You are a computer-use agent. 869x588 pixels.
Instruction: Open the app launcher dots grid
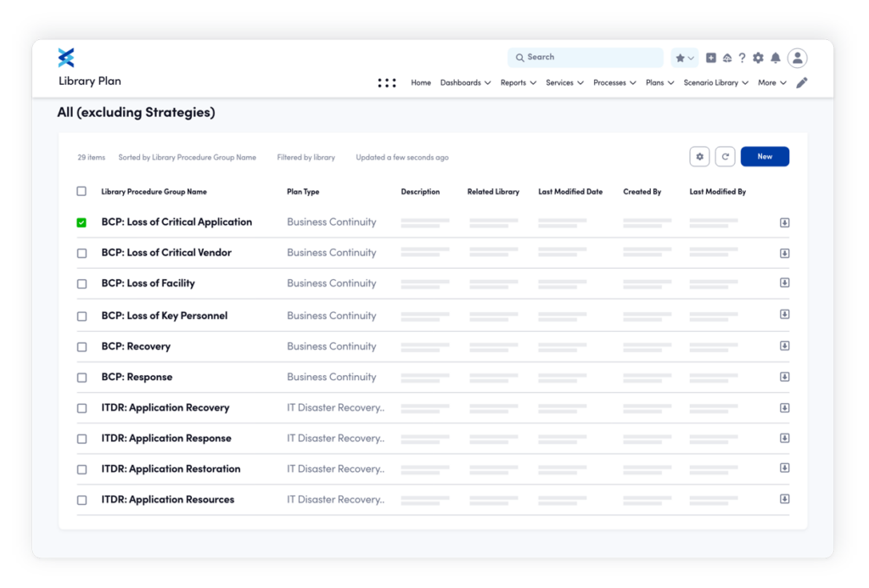point(387,83)
